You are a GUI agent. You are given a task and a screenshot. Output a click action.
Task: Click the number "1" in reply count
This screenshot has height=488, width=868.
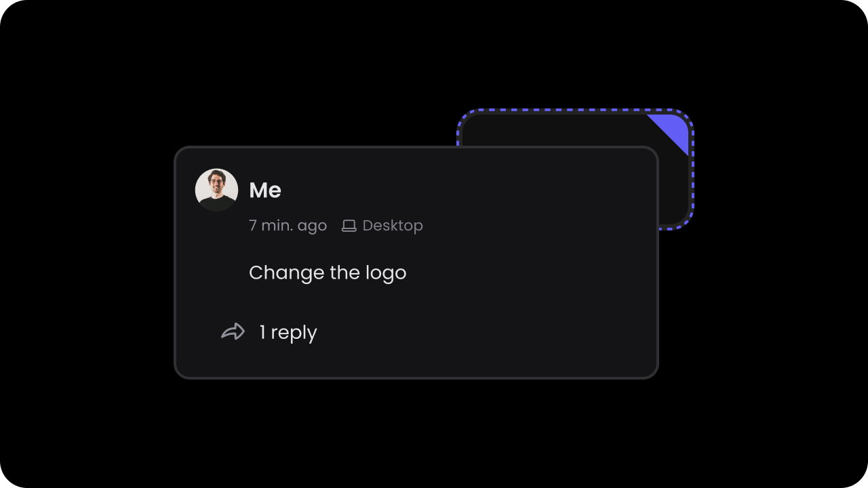click(262, 332)
